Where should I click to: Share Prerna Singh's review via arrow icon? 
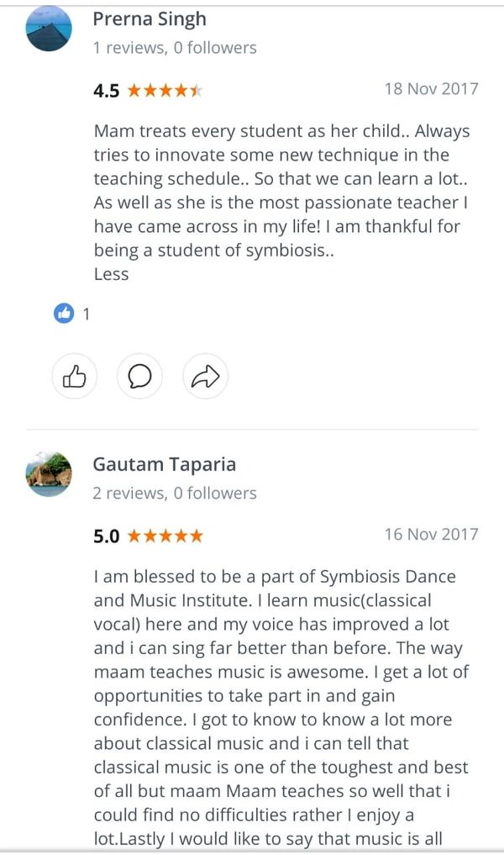tap(205, 377)
